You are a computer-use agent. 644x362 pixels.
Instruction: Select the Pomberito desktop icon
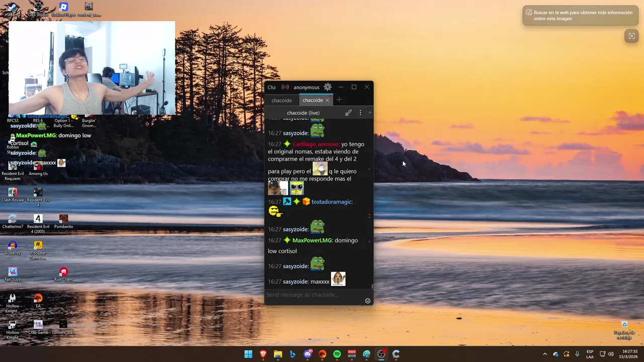(63, 221)
